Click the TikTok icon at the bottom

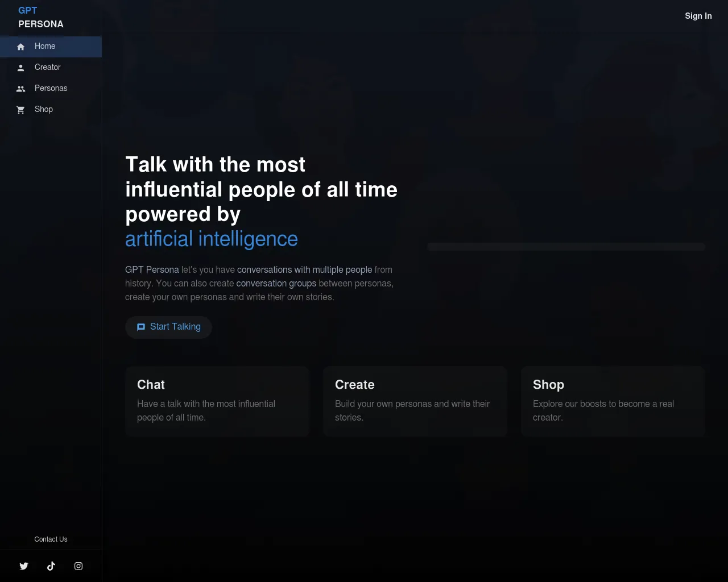point(51,566)
